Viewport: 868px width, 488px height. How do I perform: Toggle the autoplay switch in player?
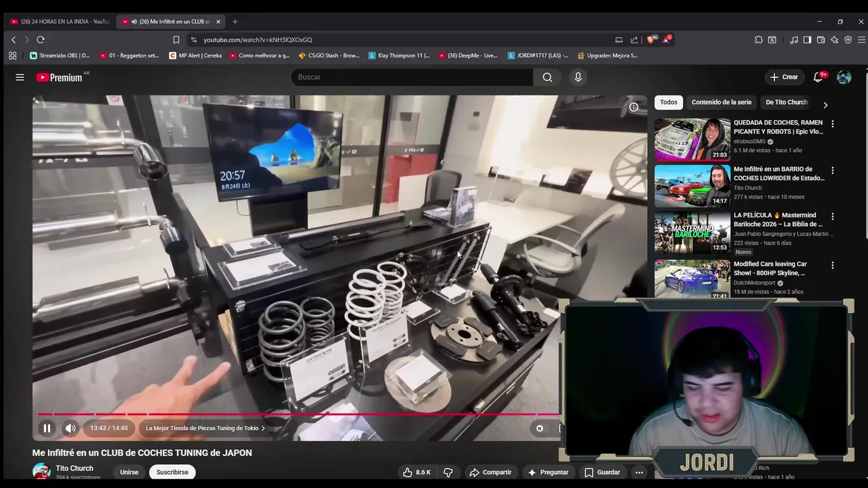(x=540, y=428)
